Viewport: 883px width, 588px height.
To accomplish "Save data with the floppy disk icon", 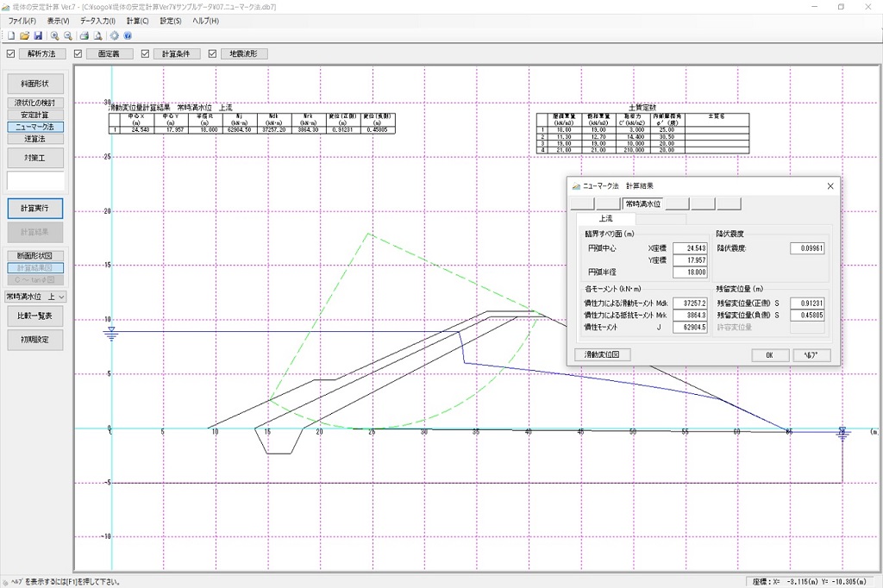I will click(38, 35).
